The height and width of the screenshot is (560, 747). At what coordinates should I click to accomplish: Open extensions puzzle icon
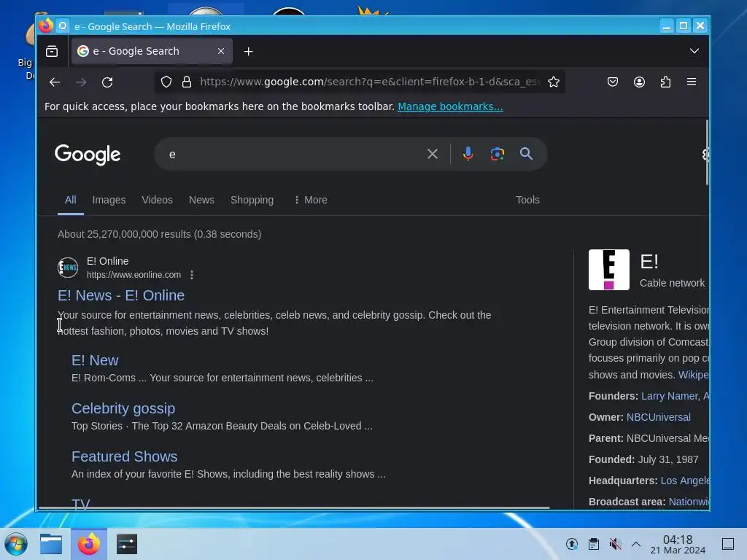pyautogui.click(x=665, y=82)
